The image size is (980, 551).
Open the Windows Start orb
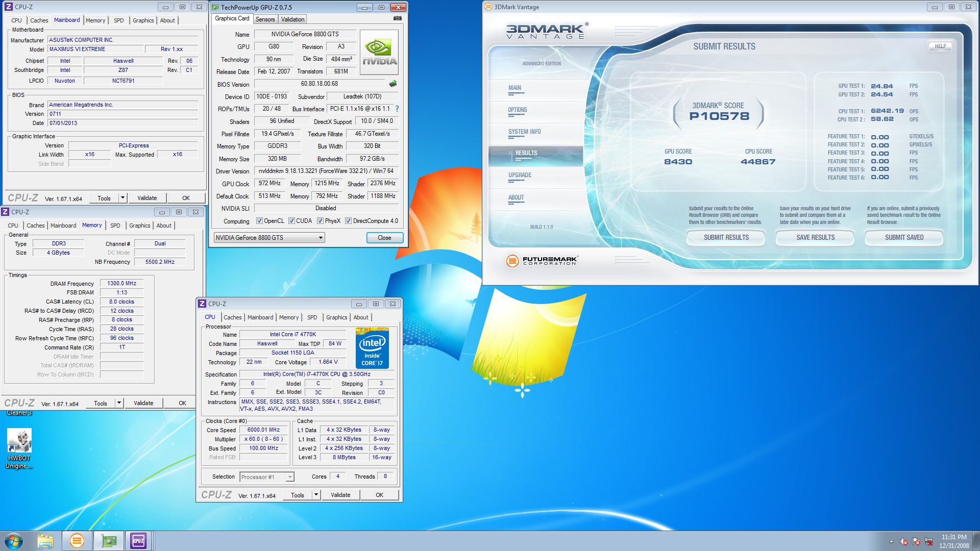pyautogui.click(x=14, y=541)
